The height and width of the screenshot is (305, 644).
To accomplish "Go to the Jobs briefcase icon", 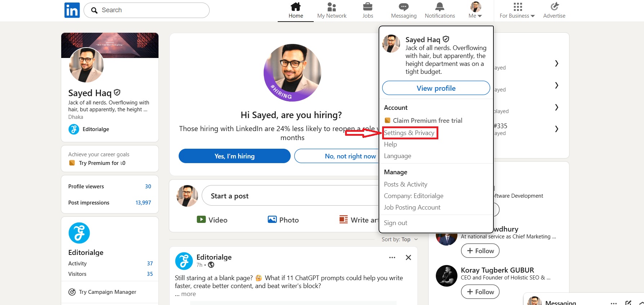I will [368, 7].
